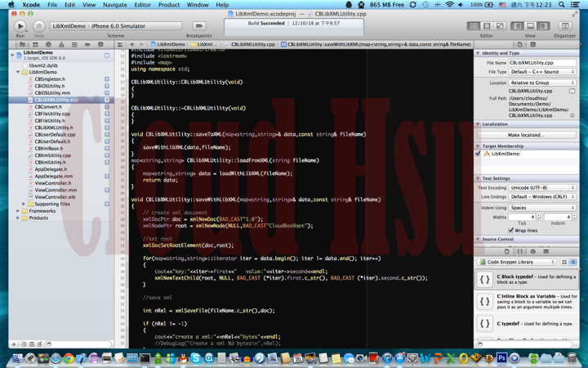Toggle the Debug area view button
Image resolution: width=588 pixels, height=368 pixels.
click(530, 26)
